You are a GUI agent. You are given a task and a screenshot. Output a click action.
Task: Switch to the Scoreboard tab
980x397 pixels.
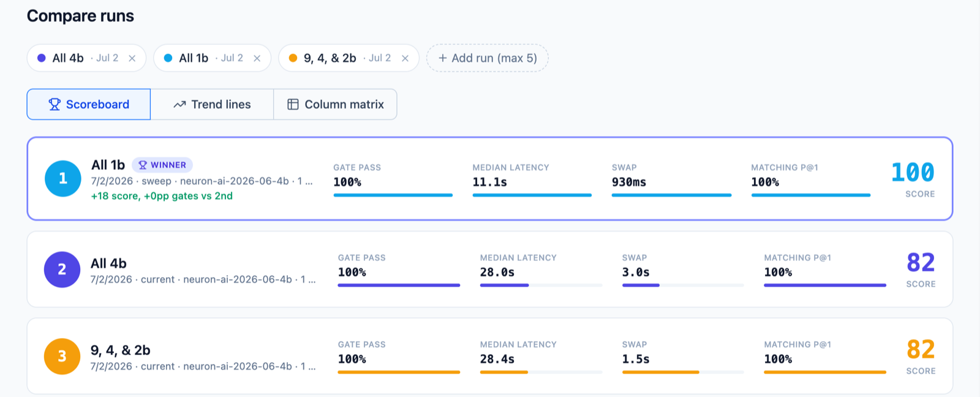pos(89,104)
